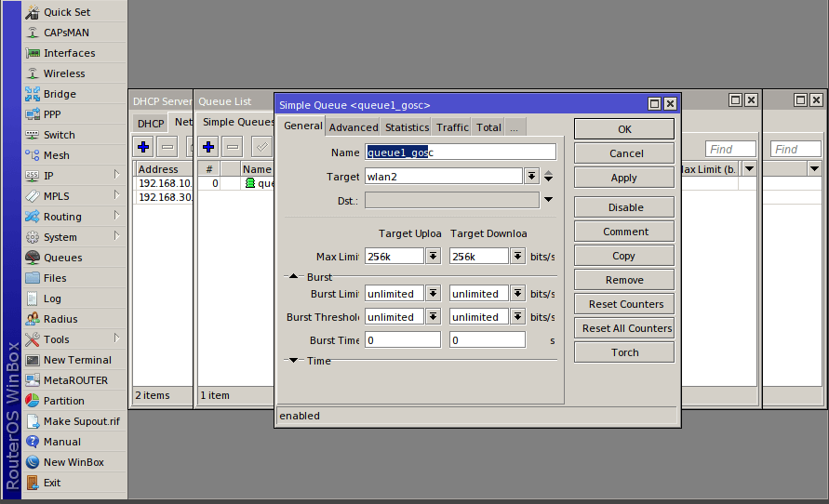This screenshot has width=829, height=504.
Task: Open the Bridge menu icon
Action: pos(33,94)
